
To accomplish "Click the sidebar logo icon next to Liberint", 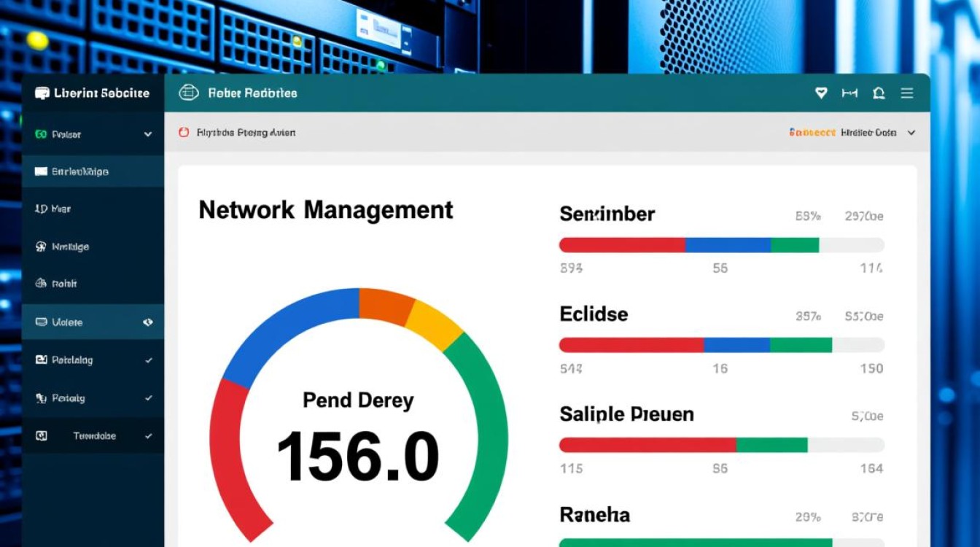I will [42, 93].
